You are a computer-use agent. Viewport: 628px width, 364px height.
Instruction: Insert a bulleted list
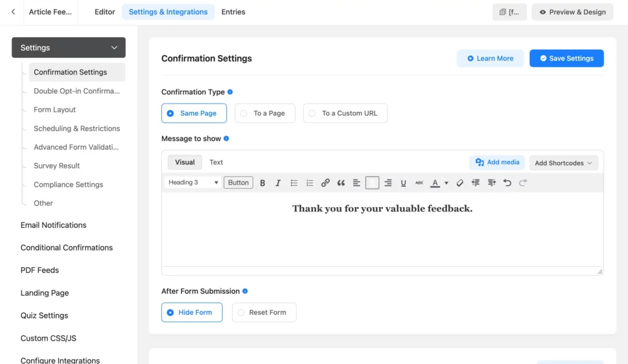pos(294,183)
